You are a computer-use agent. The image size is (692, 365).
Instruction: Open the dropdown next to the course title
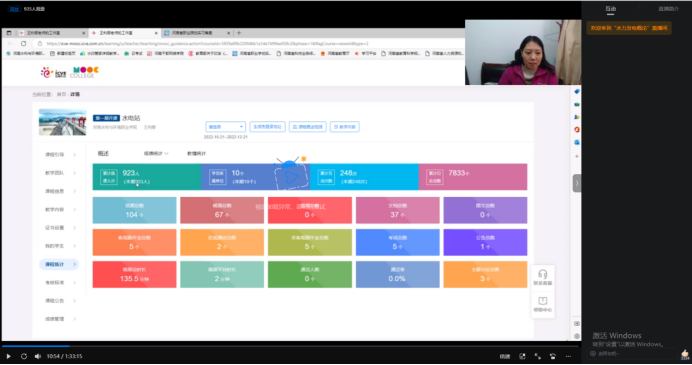click(226, 127)
